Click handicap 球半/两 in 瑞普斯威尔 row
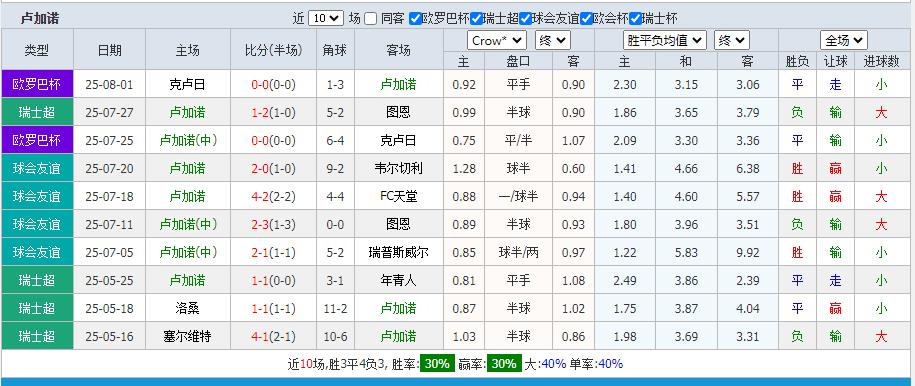 518,252
